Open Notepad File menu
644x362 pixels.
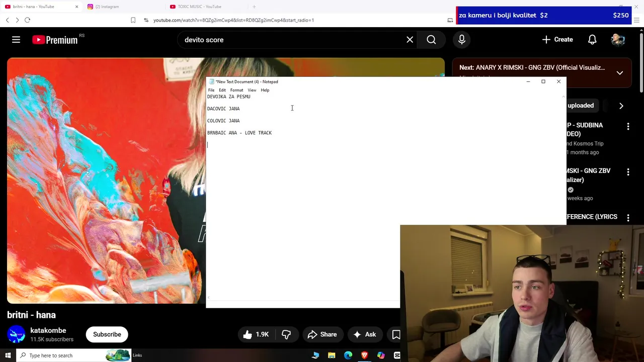tap(211, 90)
